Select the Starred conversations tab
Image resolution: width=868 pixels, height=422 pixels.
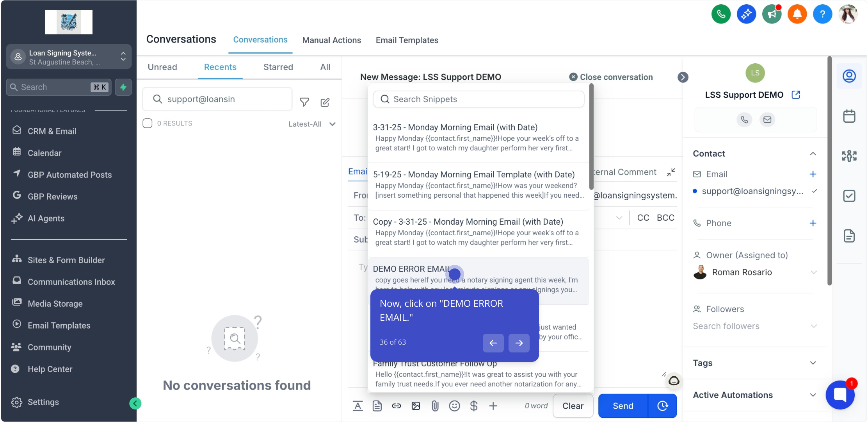(278, 67)
